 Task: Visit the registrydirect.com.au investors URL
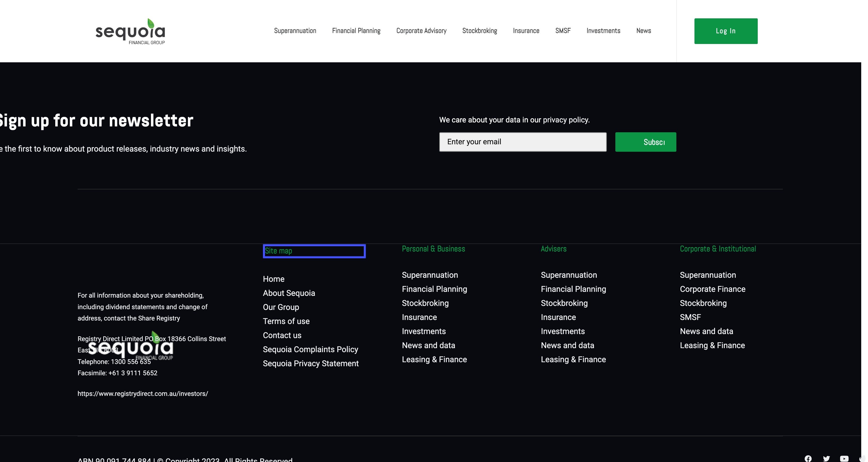pyautogui.click(x=143, y=394)
